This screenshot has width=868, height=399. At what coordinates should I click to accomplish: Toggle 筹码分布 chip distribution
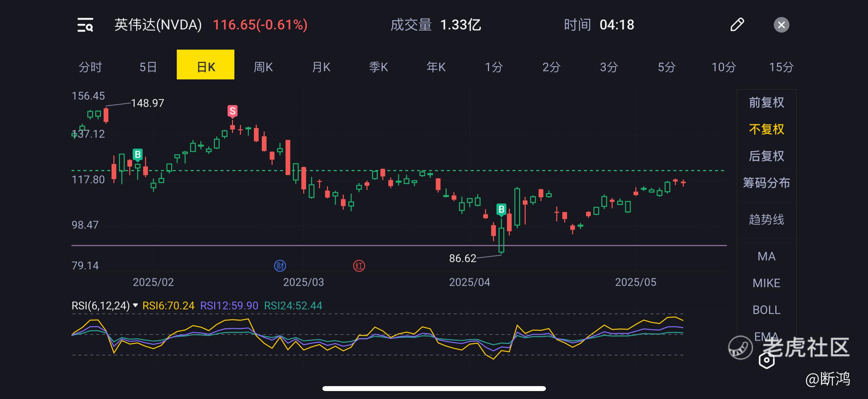tap(767, 183)
